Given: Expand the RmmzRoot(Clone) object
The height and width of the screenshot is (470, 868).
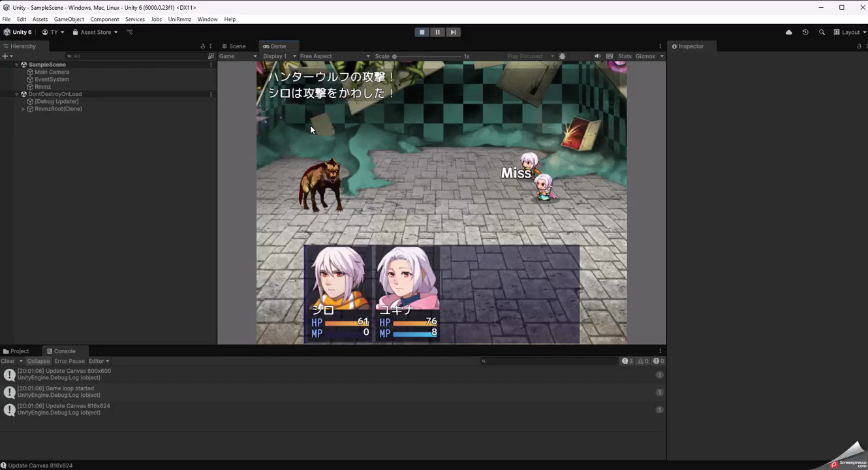Looking at the screenshot, I should click(x=23, y=109).
